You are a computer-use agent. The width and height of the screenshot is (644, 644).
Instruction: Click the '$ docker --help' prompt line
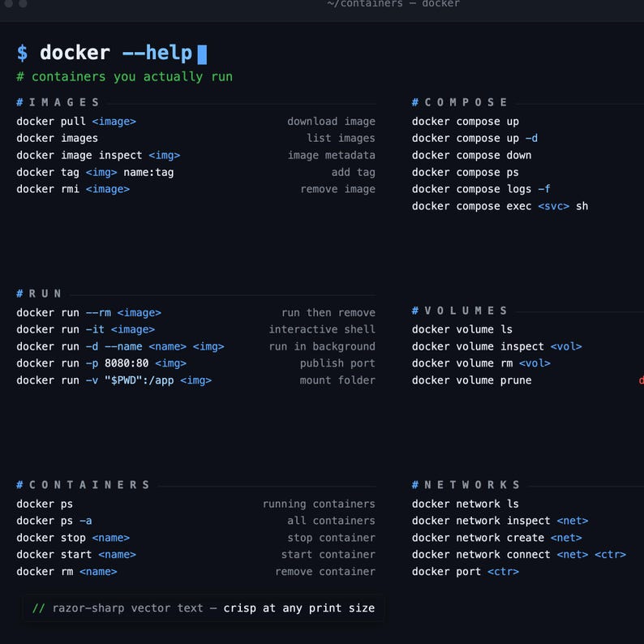[111, 53]
